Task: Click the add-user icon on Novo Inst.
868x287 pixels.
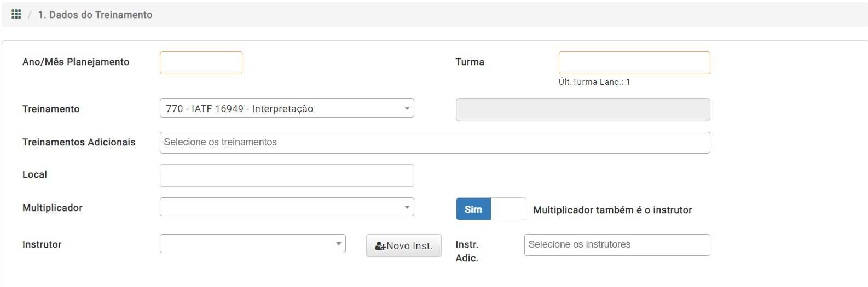Action: coord(380,246)
